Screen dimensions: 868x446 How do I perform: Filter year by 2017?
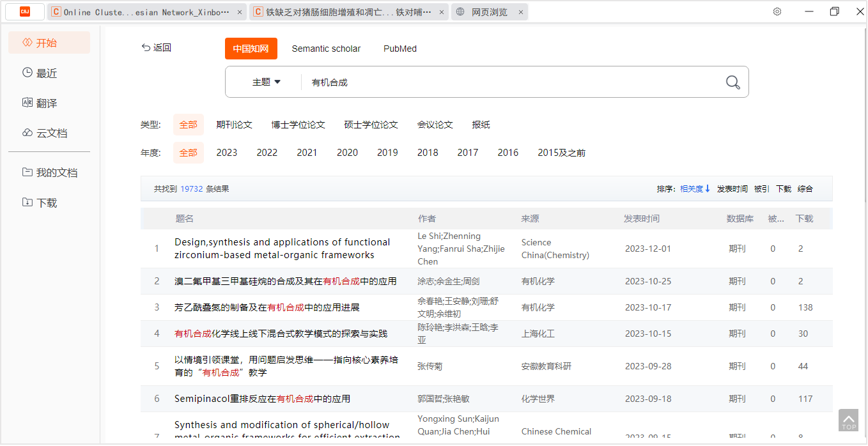point(468,153)
